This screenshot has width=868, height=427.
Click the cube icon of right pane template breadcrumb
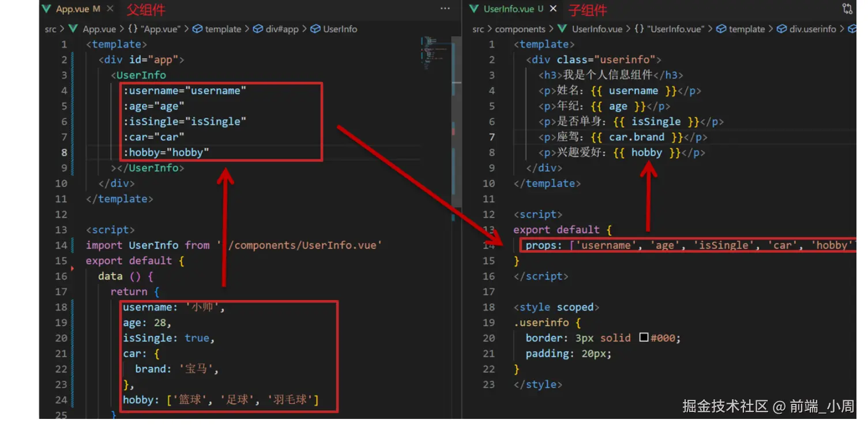coord(721,29)
